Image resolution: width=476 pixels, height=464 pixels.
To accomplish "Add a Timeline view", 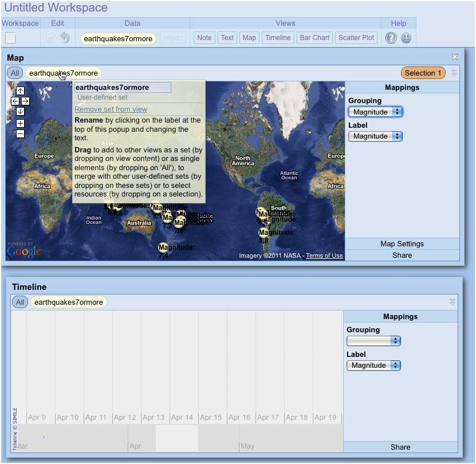I will click(x=278, y=38).
